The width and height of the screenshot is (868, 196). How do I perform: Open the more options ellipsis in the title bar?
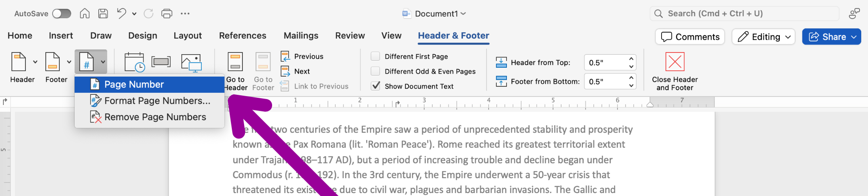[x=185, y=14]
